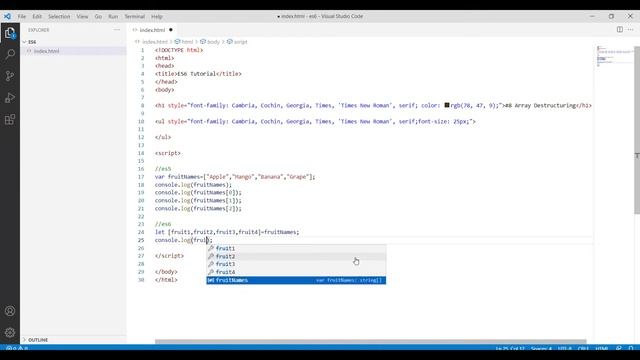
Task: Choose fruit1 from the suggestion list
Action: [x=296, y=248]
